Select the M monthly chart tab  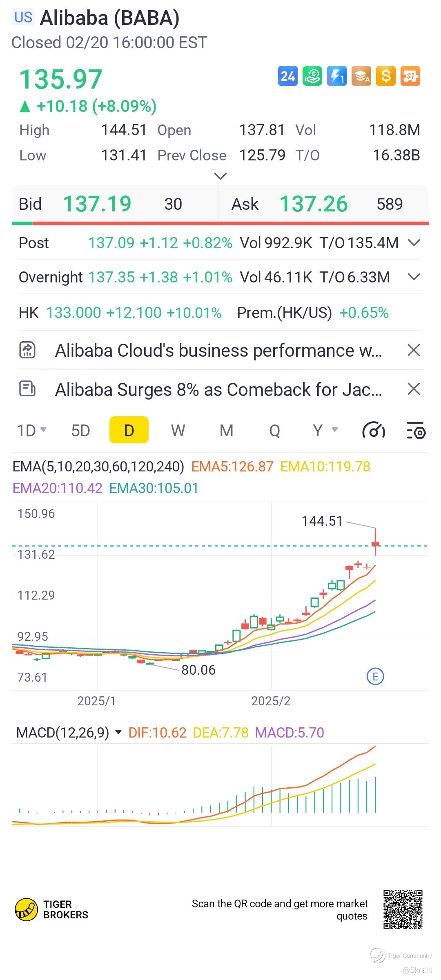[227, 431]
